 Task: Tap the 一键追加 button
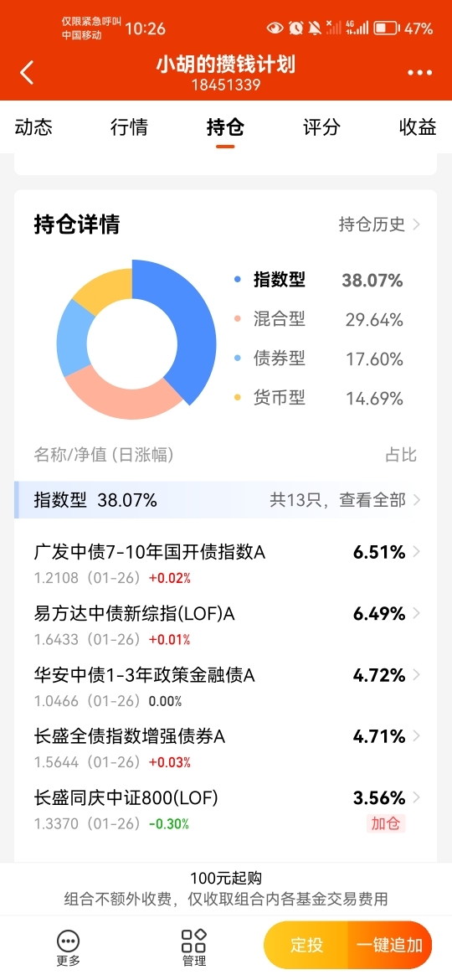(x=390, y=944)
